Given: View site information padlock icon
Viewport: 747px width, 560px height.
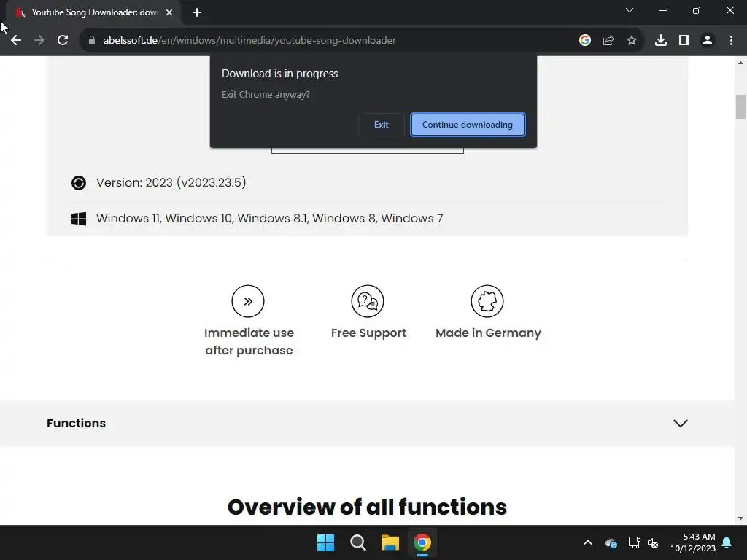Looking at the screenshot, I should point(92,41).
